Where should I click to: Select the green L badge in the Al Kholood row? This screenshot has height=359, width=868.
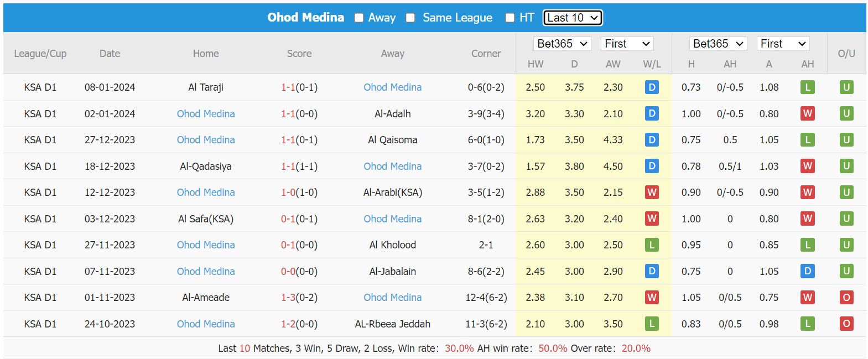click(652, 245)
